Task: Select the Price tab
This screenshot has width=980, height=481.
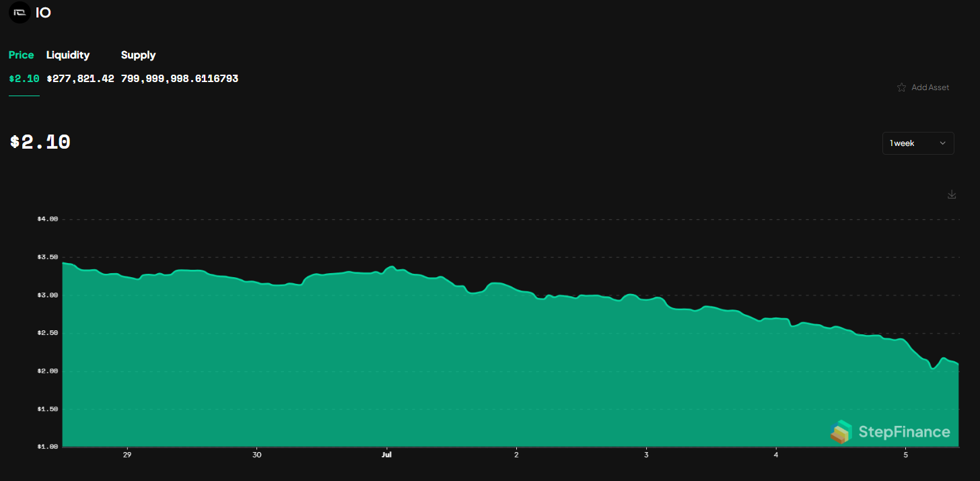Action: pos(21,54)
